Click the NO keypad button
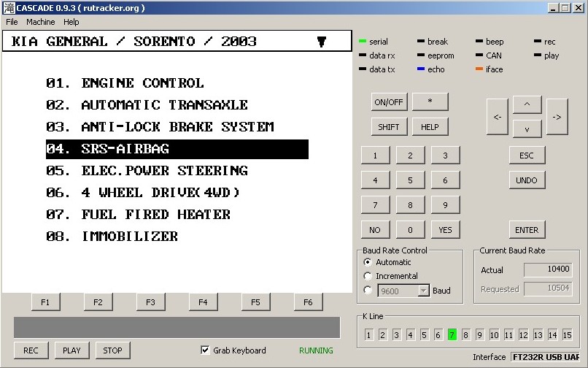588x368 pixels. (x=376, y=230)
